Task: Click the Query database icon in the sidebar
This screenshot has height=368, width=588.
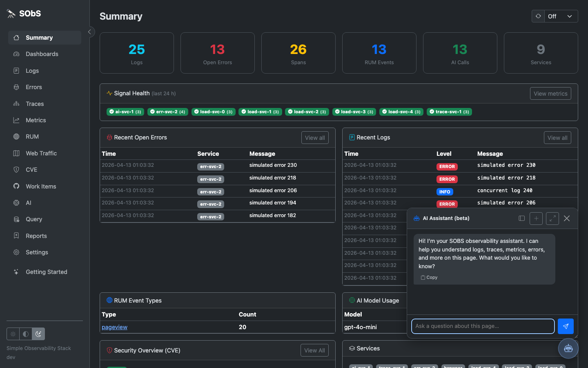Action: (x=16, y=219)
